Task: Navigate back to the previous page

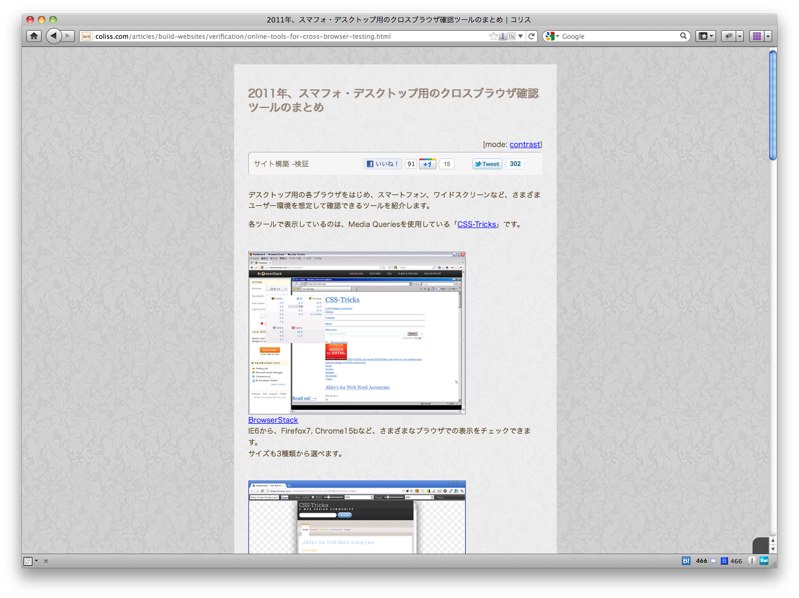Action: [54, 36]
